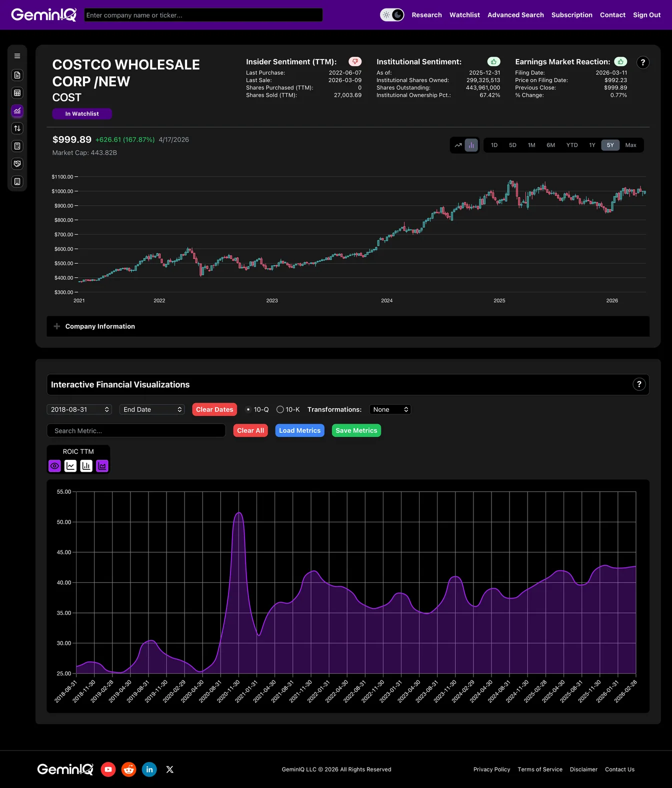Select the 10-K radio button

280,409
